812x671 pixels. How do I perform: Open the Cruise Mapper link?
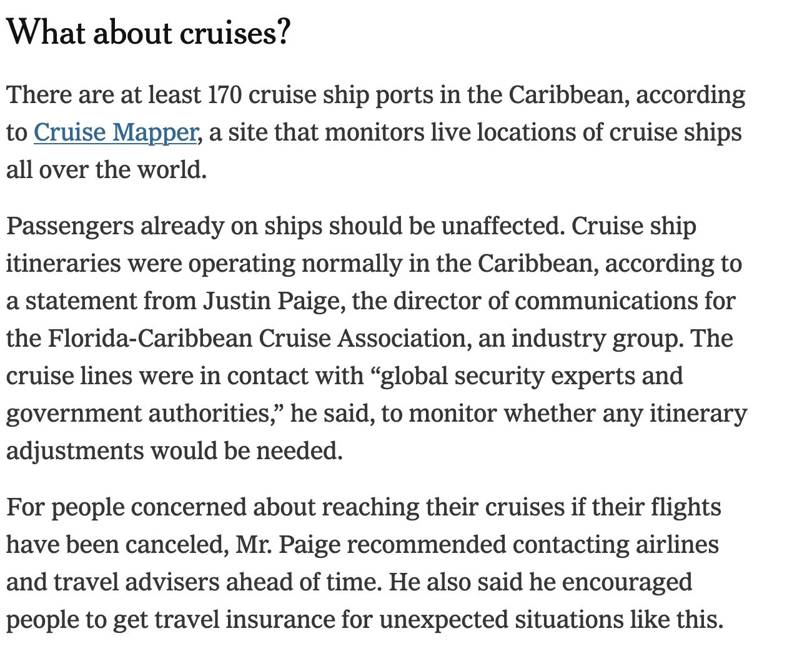coord(116,132)
